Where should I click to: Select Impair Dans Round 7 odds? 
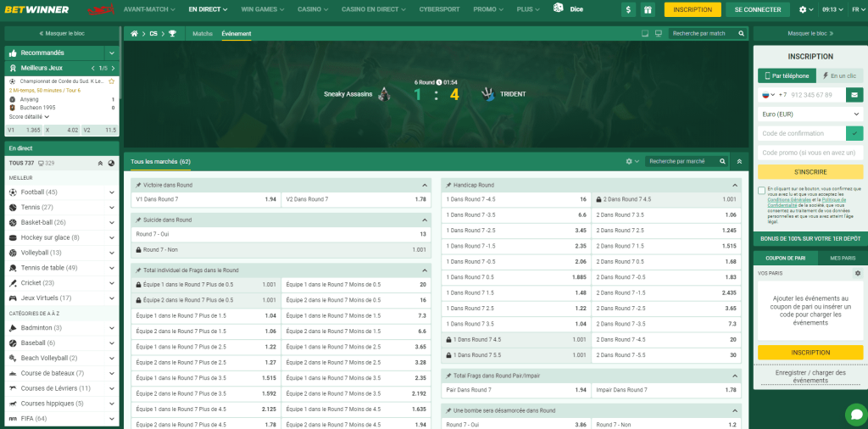(666, 390)
